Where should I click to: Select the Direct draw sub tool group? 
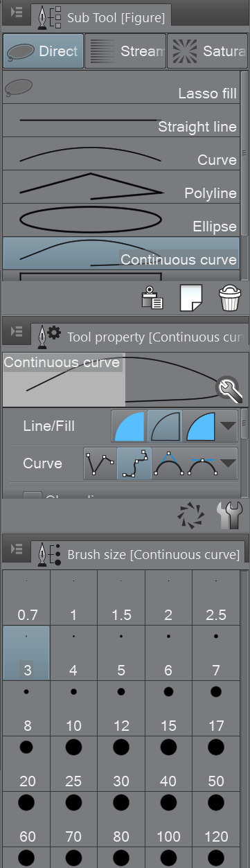(x=43, y=51)
